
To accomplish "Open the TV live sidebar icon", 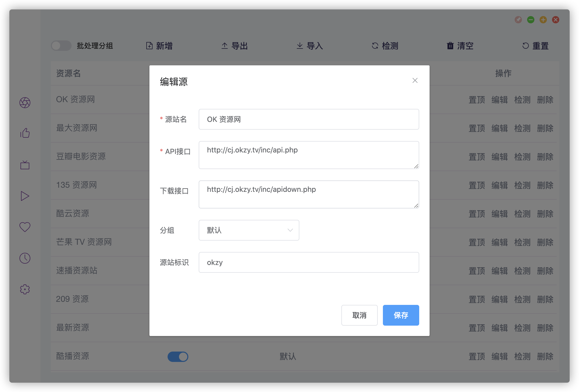I will click(x=25, y=165).
